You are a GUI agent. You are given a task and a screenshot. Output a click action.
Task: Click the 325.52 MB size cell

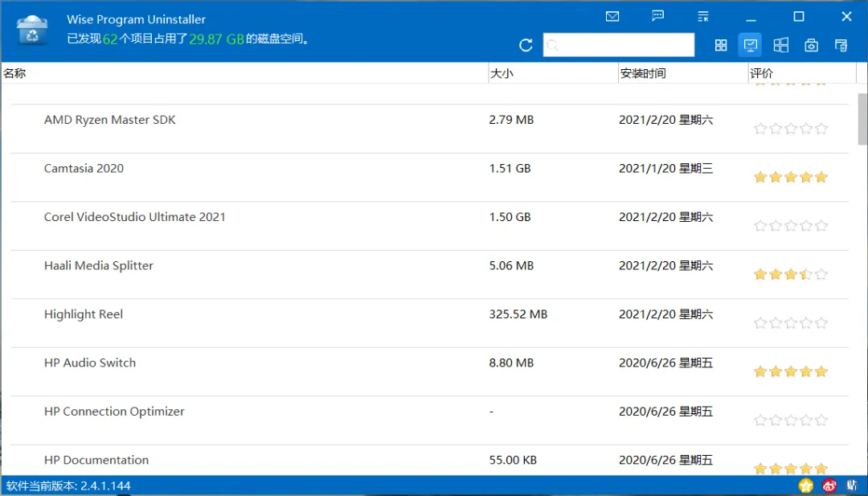[518, 314]
